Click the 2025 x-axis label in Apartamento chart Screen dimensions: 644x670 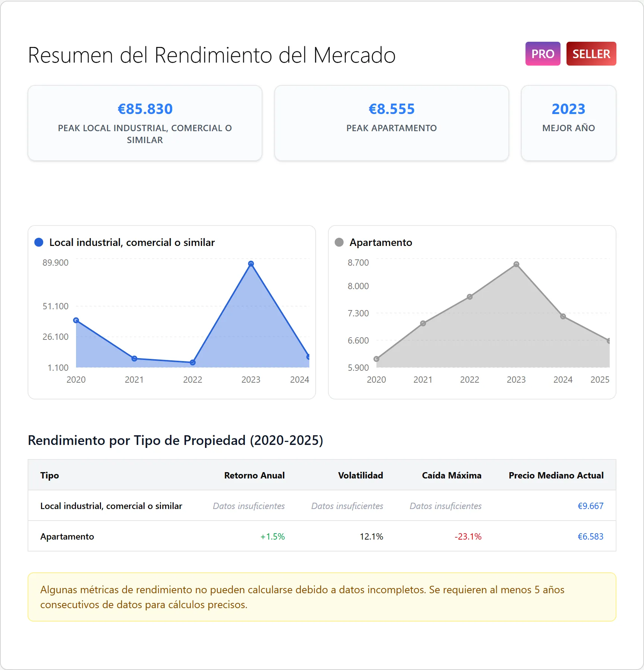pyautogui.click(x=600, y=380)
